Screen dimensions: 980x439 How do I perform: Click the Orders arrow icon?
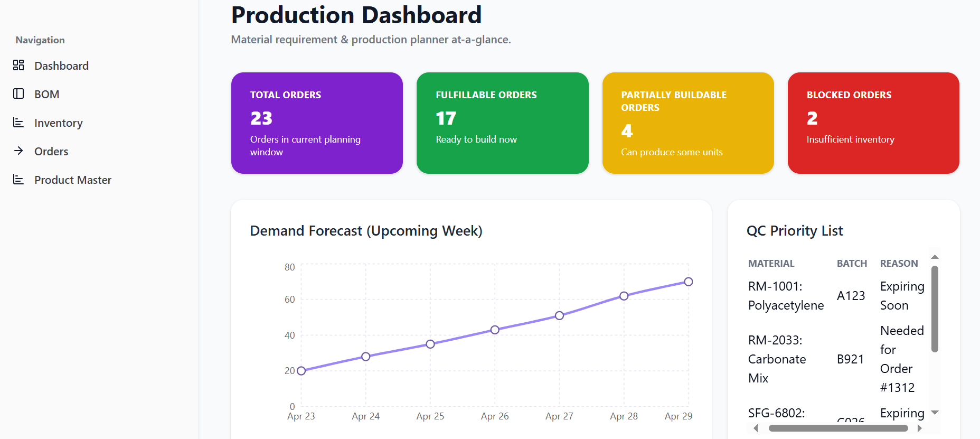(x=18, y=151)
